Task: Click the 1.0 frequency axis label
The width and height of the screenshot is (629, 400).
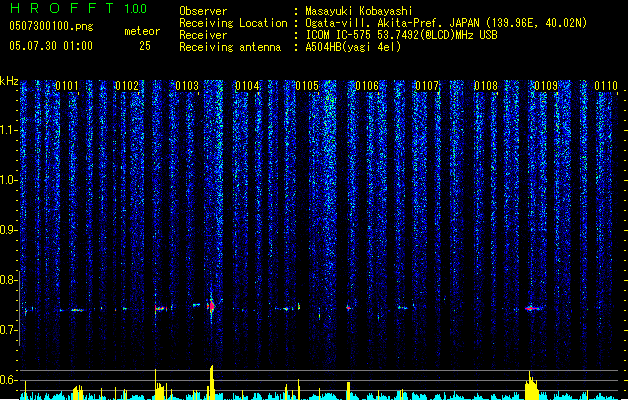Action: (9, 180)
